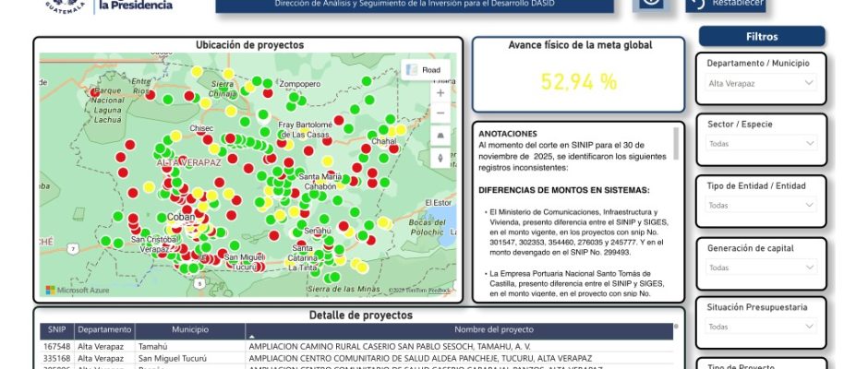868x369 pixels.
Task: Sort table by Municipio column header
Action: [x=189, y=329]
